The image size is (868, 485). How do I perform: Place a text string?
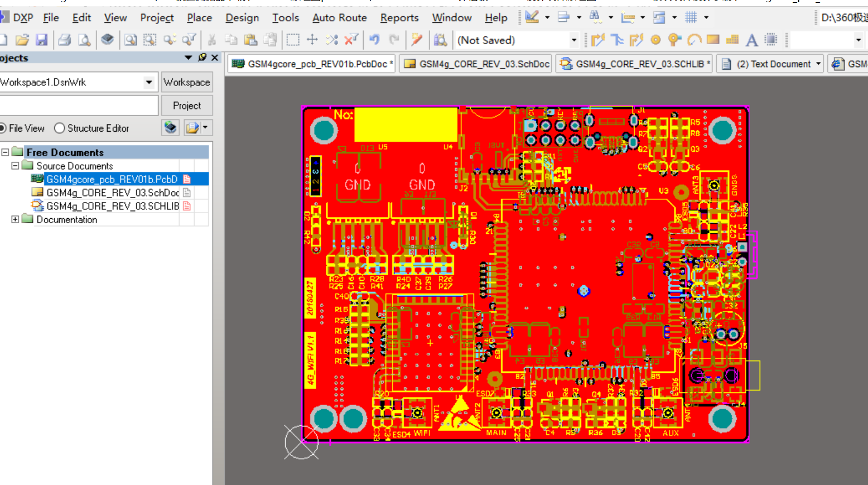pyautogui.click(x=751, y=40)
